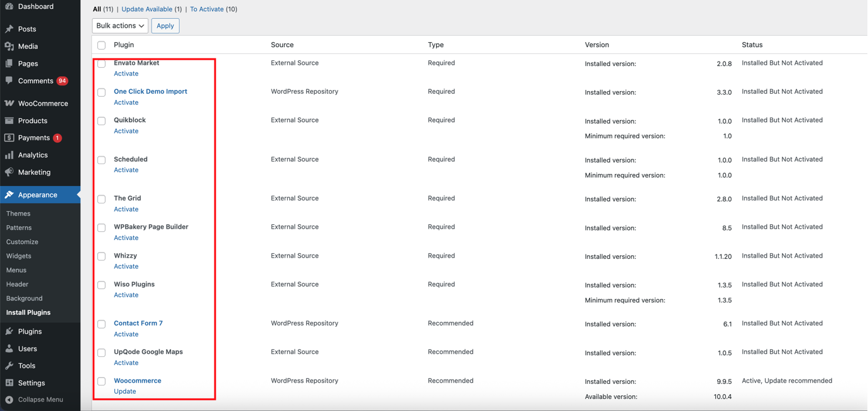Activate the Envato Market plugin

[126, 74]
